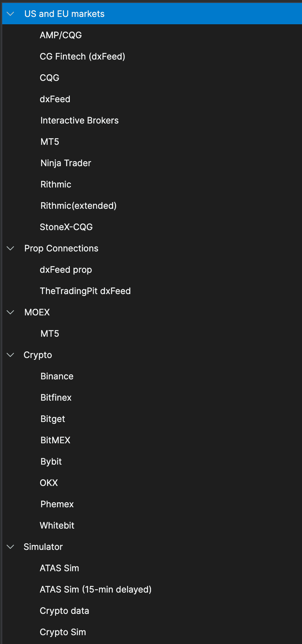Select the BitMEX exchange
The image size is (302, 644).
[x=55, y=440]
